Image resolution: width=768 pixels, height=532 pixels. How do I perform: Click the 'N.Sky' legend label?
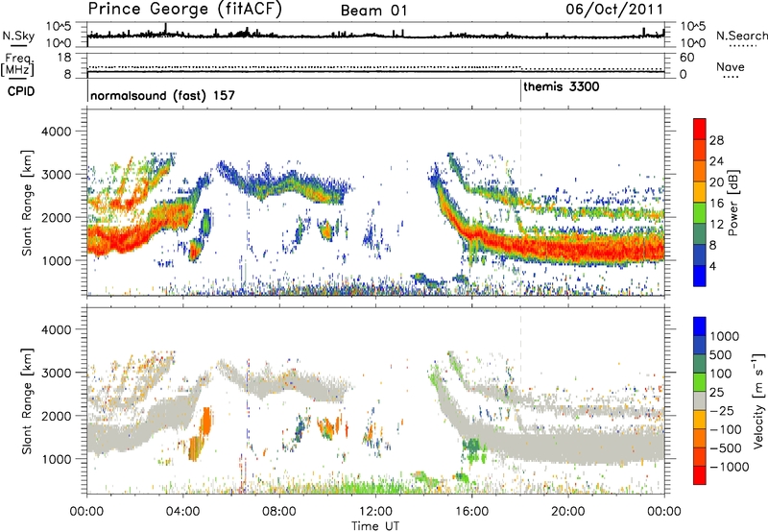tap(18, 36)
